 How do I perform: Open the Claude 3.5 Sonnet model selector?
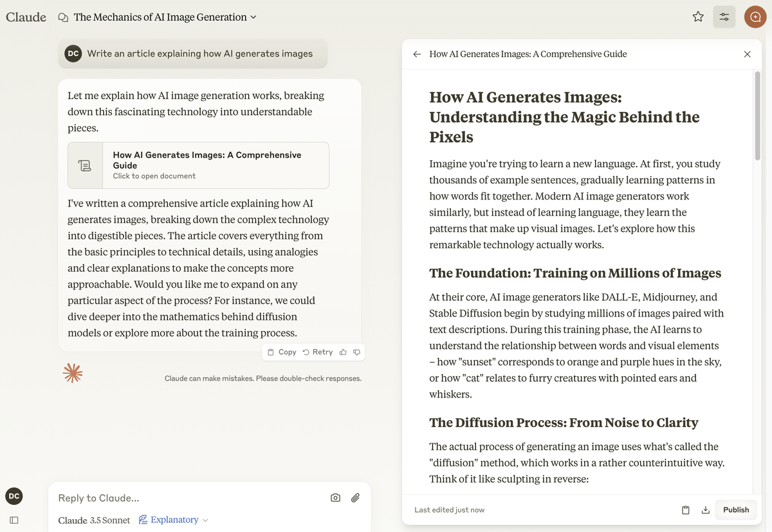94,520
